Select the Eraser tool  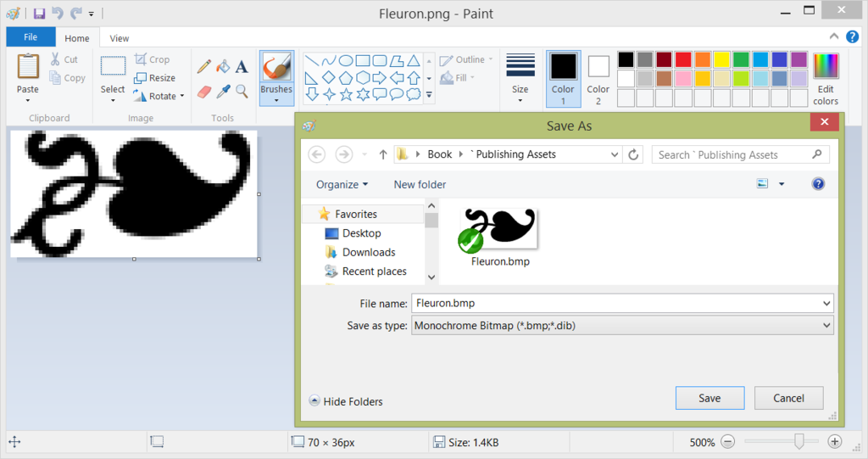[204, 91]
